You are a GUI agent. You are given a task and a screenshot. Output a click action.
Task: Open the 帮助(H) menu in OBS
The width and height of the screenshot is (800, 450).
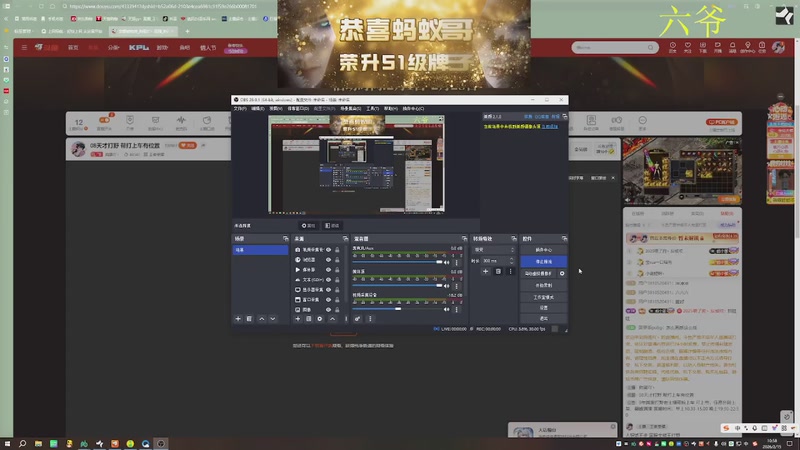391,109
